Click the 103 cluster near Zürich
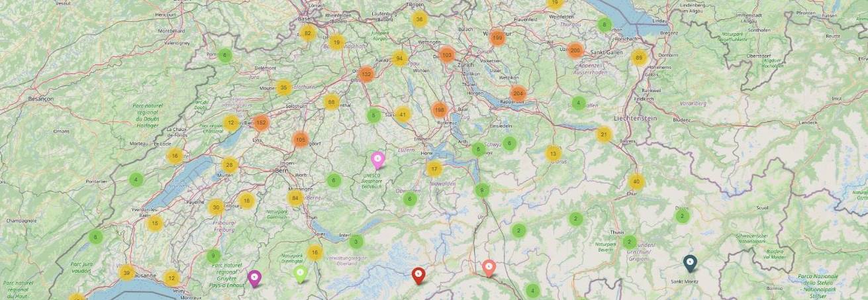Image resolution: width=868 pixels, height=300 pixels. 447,55
